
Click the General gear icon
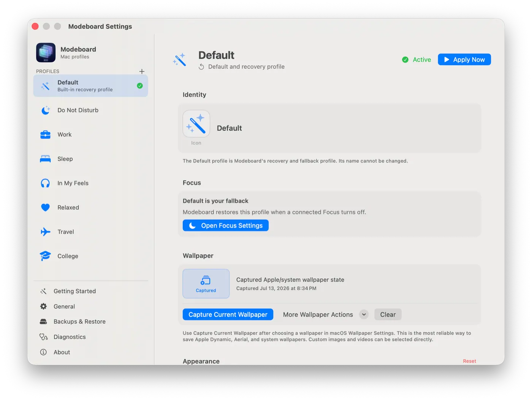point(43,306)
